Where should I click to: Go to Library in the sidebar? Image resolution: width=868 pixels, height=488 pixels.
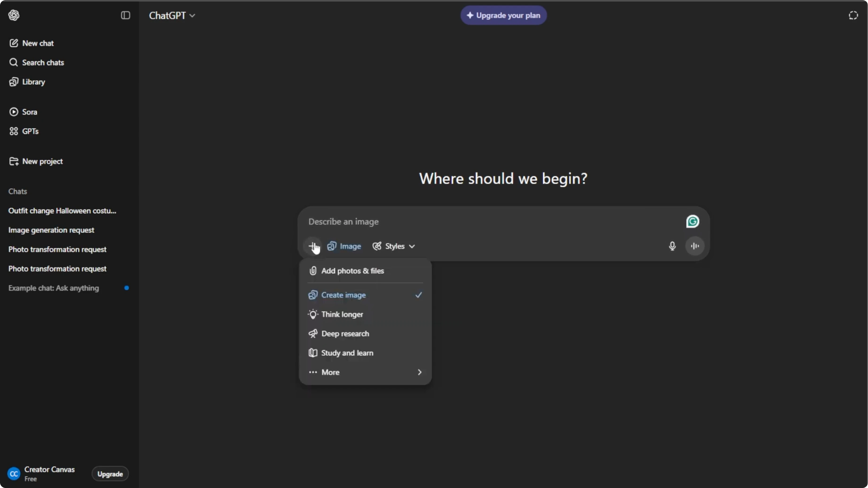(69, 82)
